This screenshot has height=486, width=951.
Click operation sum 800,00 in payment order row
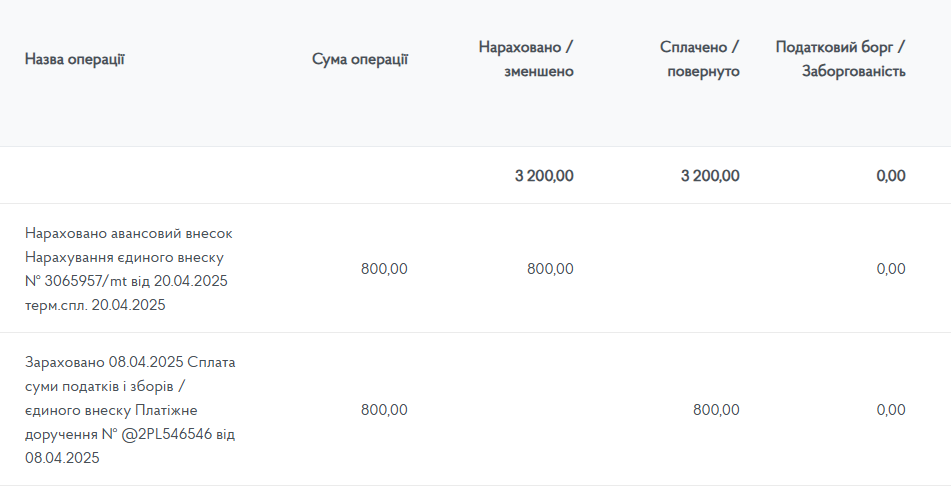point(384,410)
